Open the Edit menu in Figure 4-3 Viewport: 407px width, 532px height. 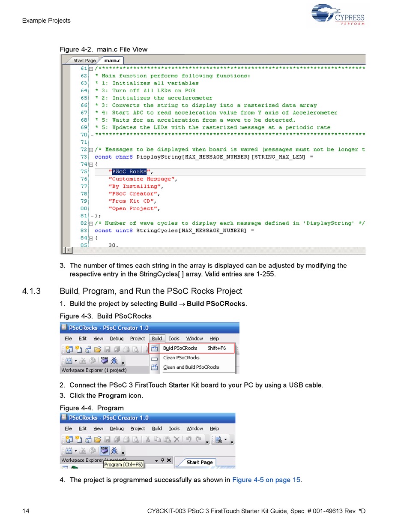coord(83,339)
